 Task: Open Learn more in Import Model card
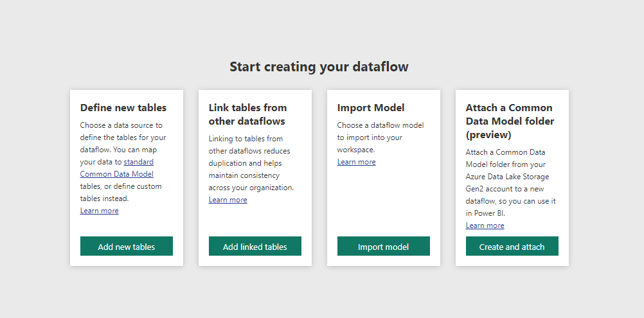[357, 162]
